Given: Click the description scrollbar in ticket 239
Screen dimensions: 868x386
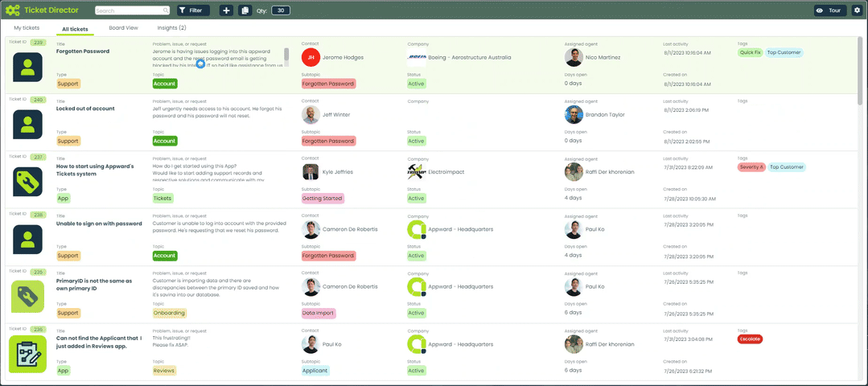Looking at the screenshot, I should 286,54.
